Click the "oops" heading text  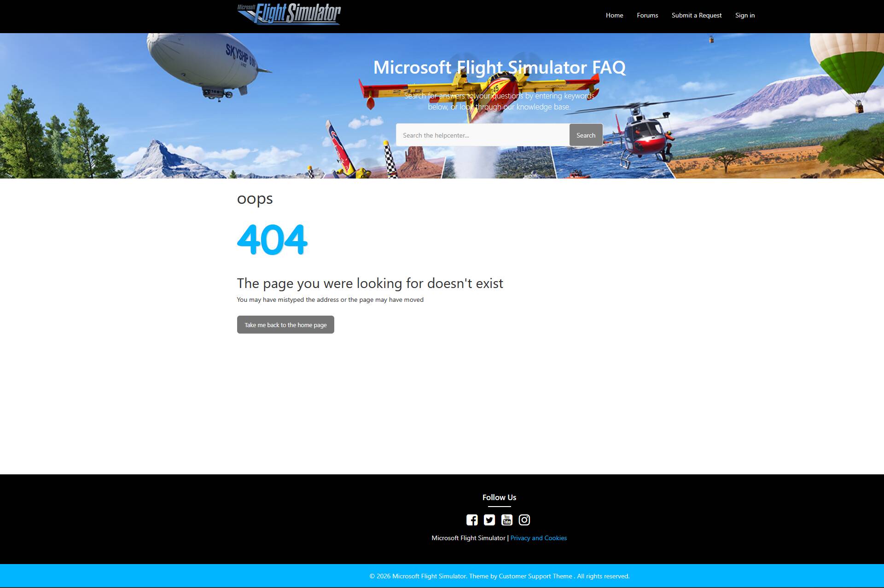point(255,199)
